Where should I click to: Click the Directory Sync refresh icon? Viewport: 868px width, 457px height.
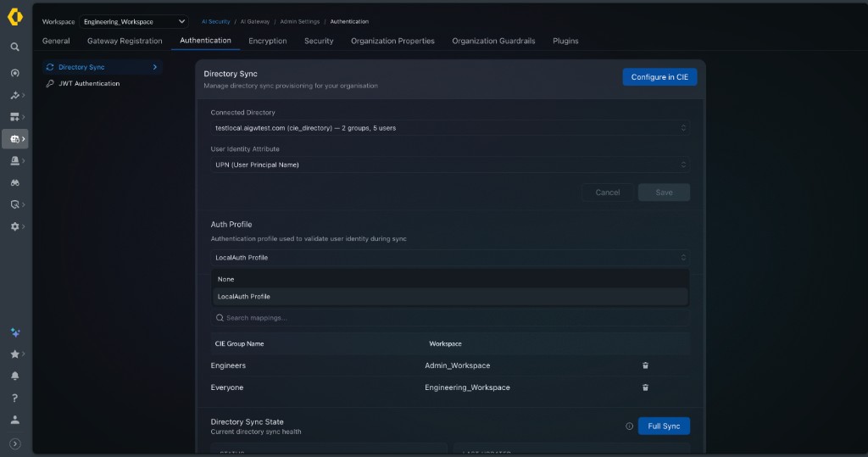50,67
